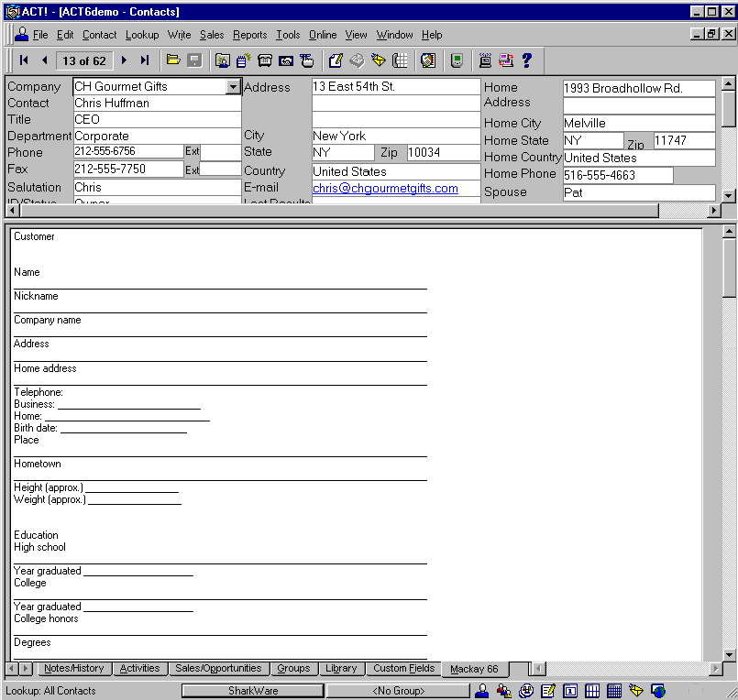The width and height of the screenshot is (738, 700).
Task: Click the Spouse field containing Pat
Action: click(639, 193)
